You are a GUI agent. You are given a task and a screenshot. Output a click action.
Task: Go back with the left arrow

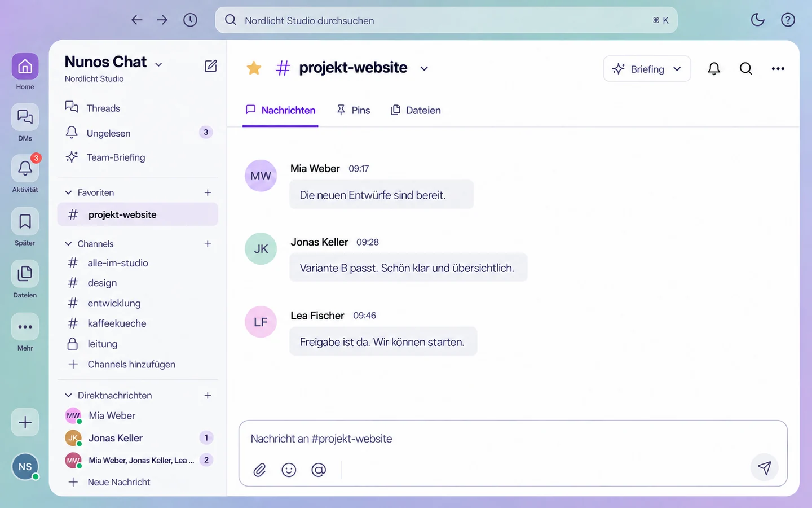coord(136,20)
